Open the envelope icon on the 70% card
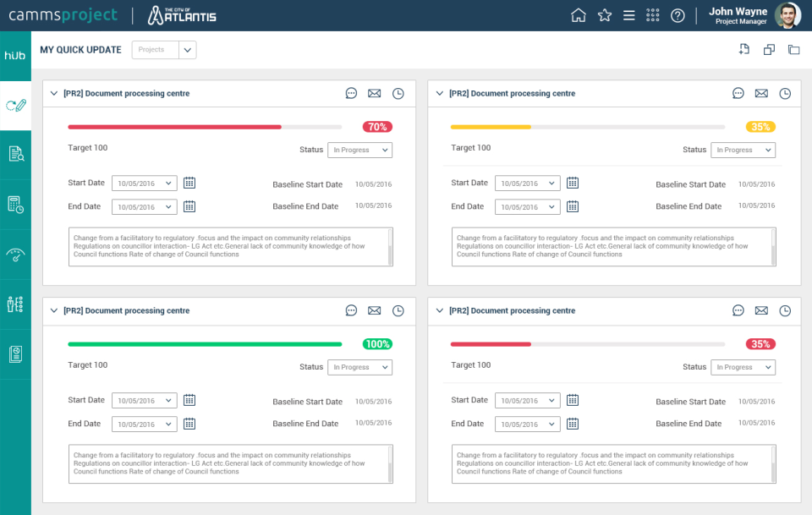The image size is (812, 515). pos(375,93)
